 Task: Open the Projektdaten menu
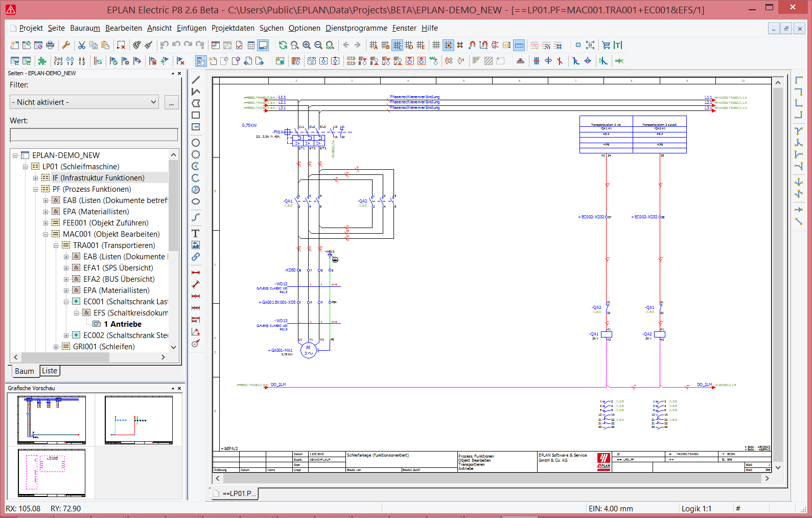click(x=233, y=28)
